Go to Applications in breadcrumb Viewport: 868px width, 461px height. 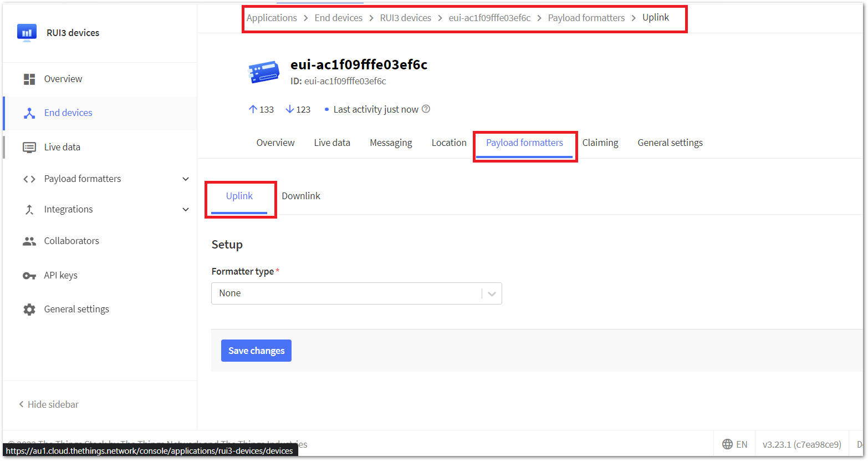click(272, 18)
